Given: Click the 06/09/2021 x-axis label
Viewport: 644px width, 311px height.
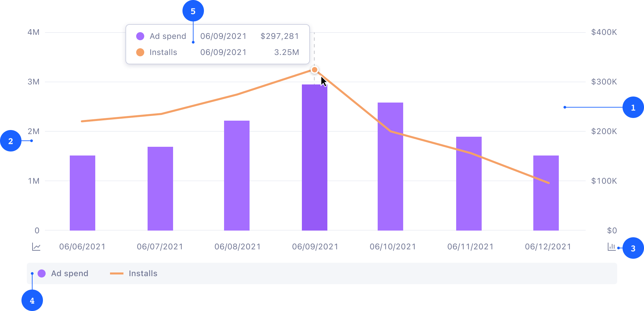Looking at the screenshot, I should coord(315,247).
